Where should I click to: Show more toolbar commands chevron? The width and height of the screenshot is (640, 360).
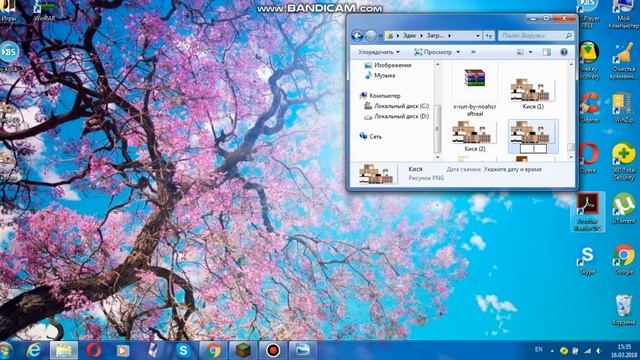pyautogui.click(x=473, y=52)
